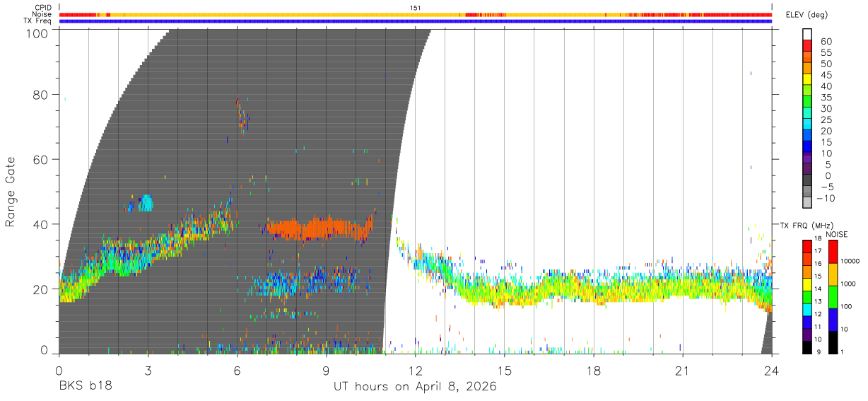Click x-axis tick label 24

(x=772, y=370)
